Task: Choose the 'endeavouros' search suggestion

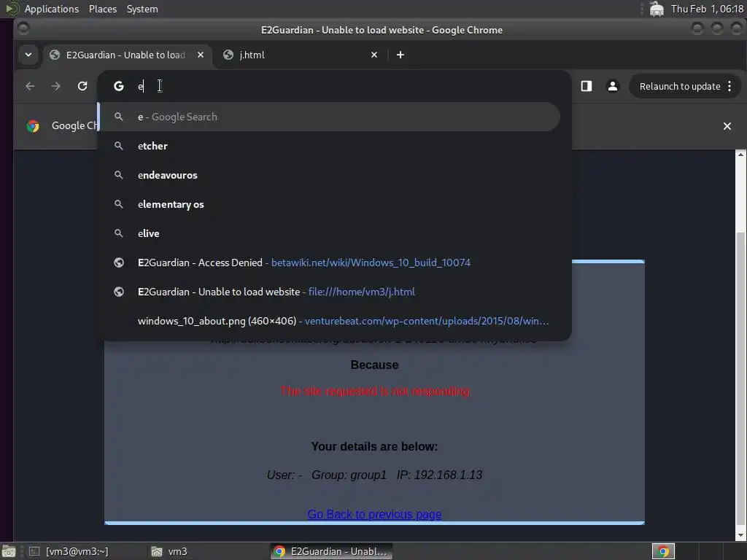Action: coord(330,175)
